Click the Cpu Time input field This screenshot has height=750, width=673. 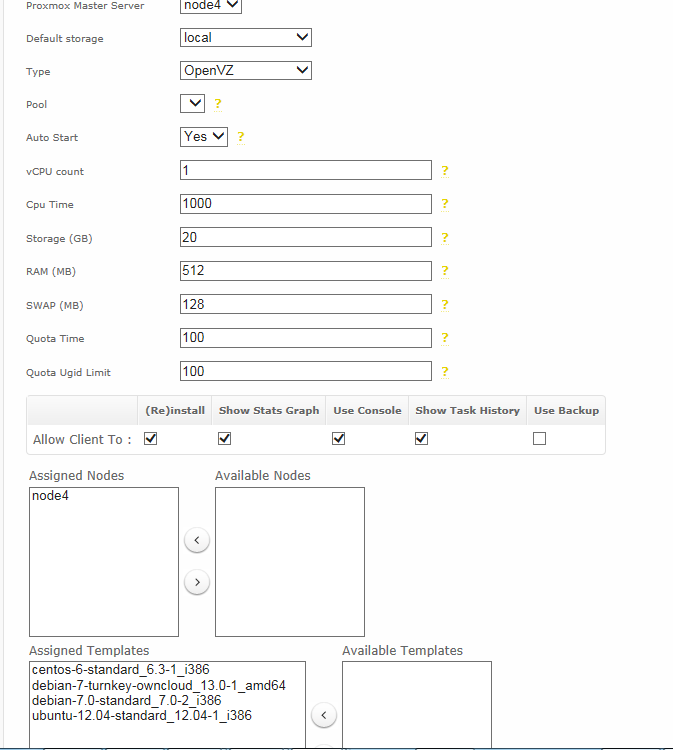coord(306,204)
